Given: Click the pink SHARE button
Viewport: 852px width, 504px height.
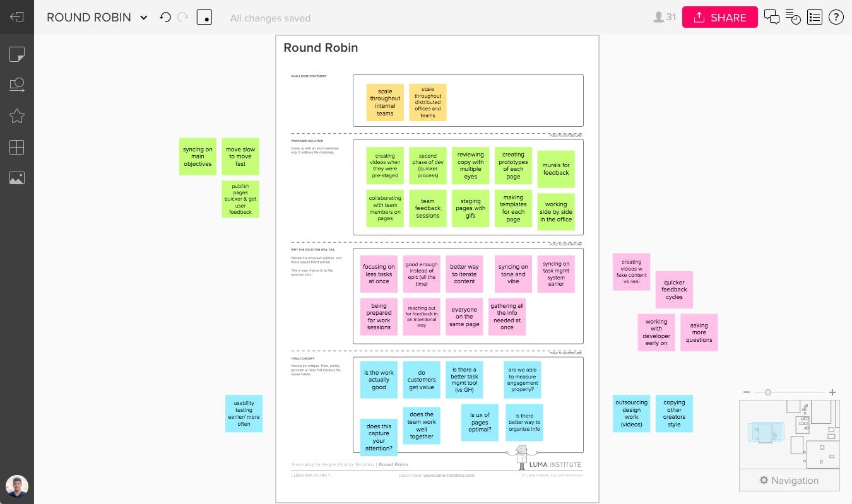Looking at the screenshot, I should pos(719,17).
